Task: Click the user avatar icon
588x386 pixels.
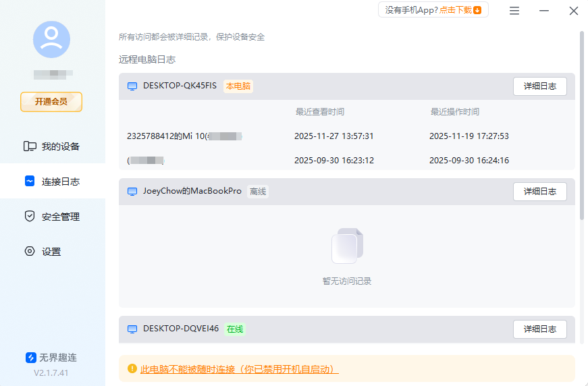Action: (x=51, y=39)
